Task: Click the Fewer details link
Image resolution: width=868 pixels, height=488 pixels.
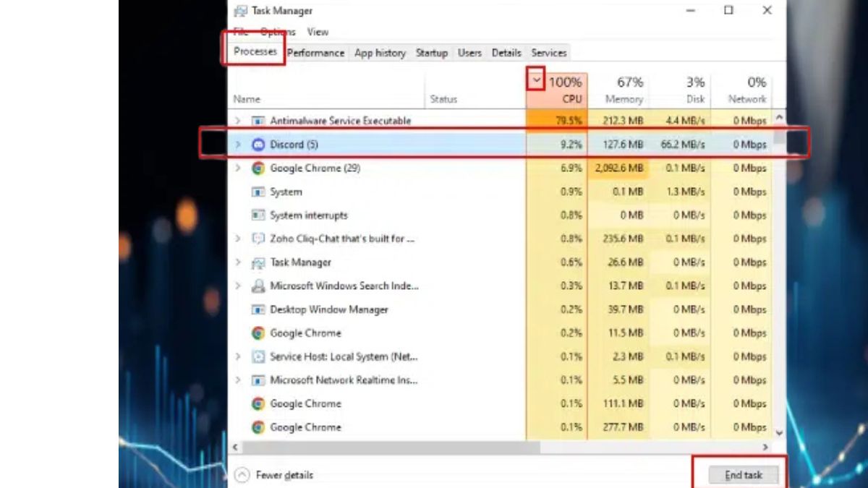Action: [x=284, y=475]
